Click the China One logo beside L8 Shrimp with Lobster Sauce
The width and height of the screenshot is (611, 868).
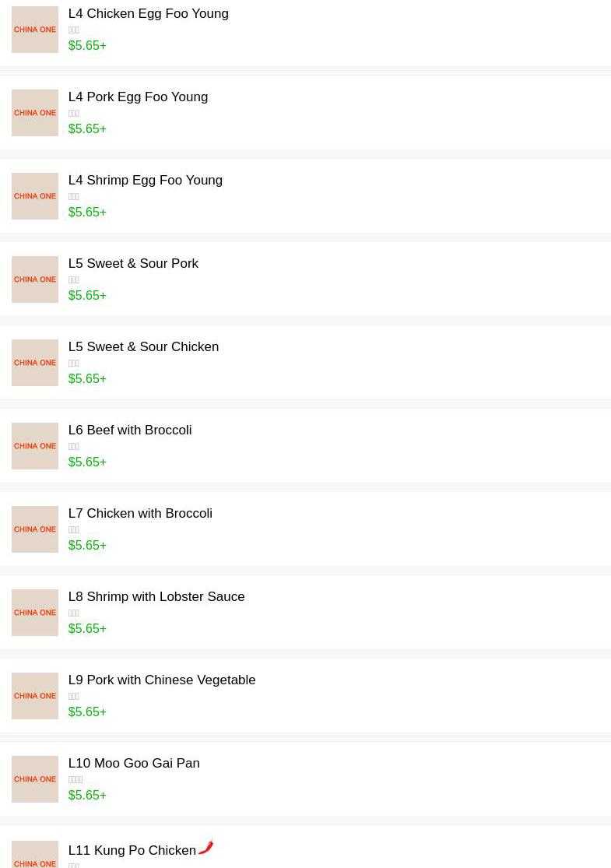[x=35, y=613]
